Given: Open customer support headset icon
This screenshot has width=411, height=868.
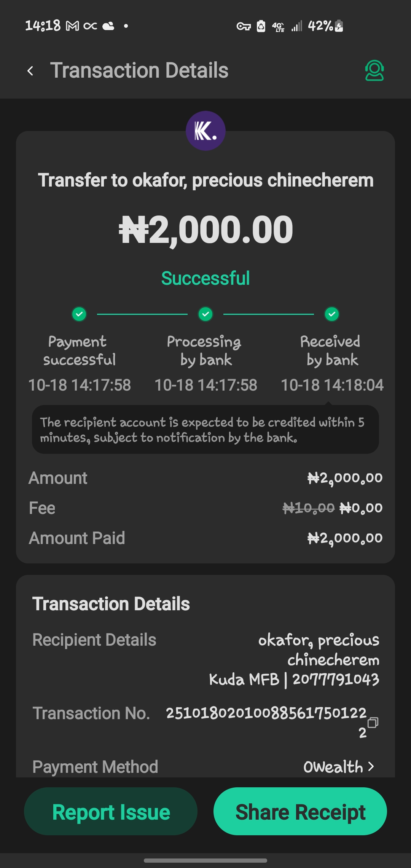Looking at the screenshot, I should click(374, 71).
